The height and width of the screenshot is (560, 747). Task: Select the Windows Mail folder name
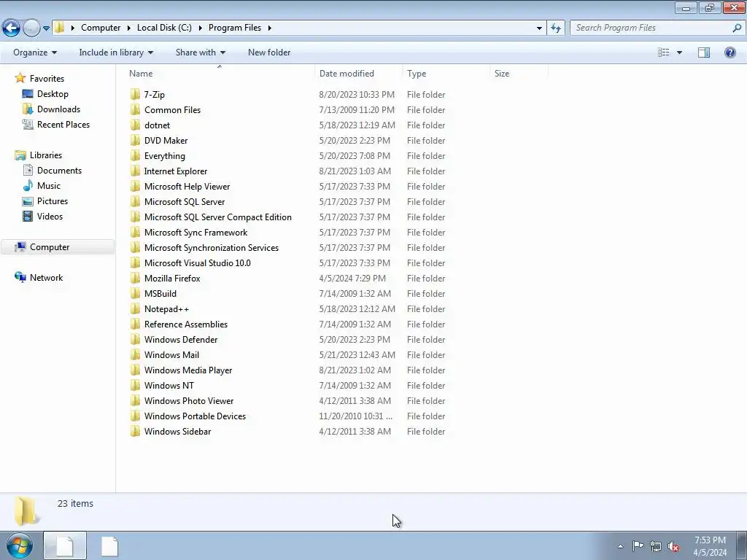[x=171, y=355]
